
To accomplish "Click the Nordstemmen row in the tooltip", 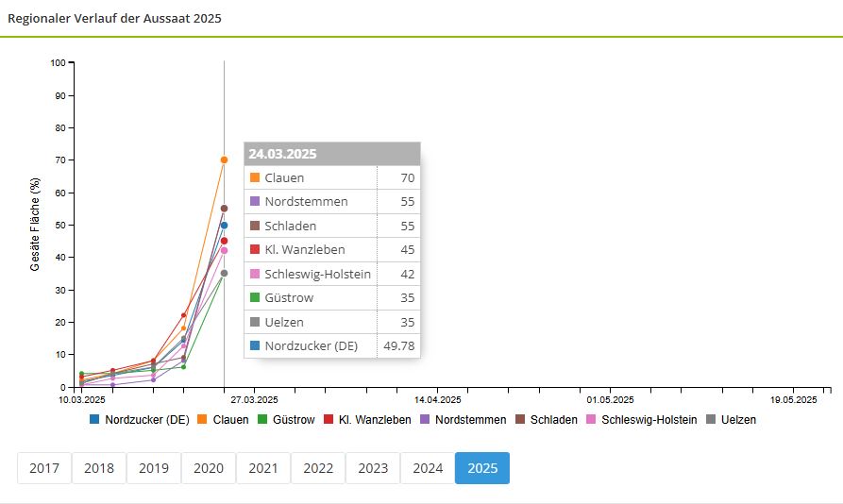I will (332, 201).
